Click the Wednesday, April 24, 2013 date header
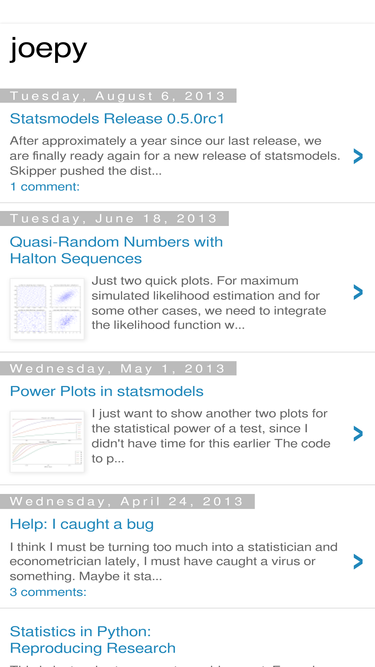Viewport: 375px width, 667px height. 127,502
